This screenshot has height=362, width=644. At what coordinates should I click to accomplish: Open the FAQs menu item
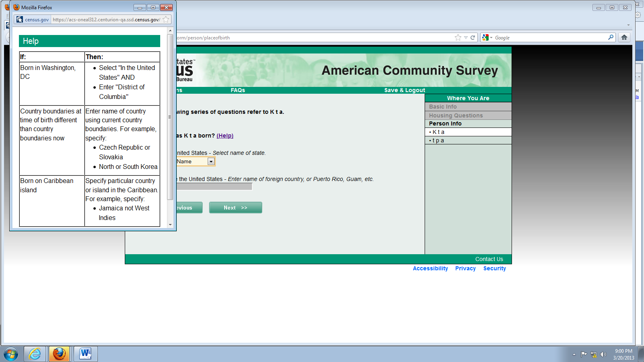coord(237,90)
